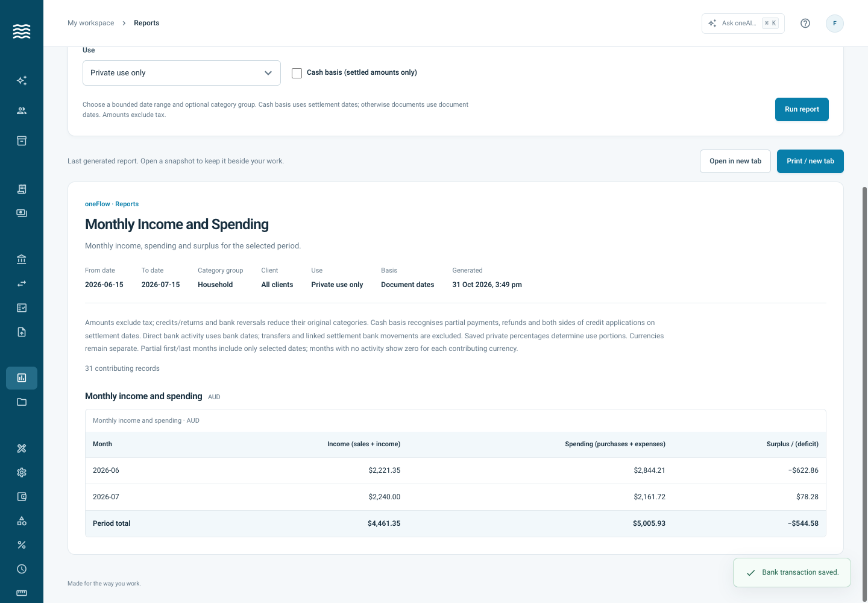The height and width of the screenshot is (603, 868).
Task: Click the Surplus / (deficit) column header
Action: 793,444
